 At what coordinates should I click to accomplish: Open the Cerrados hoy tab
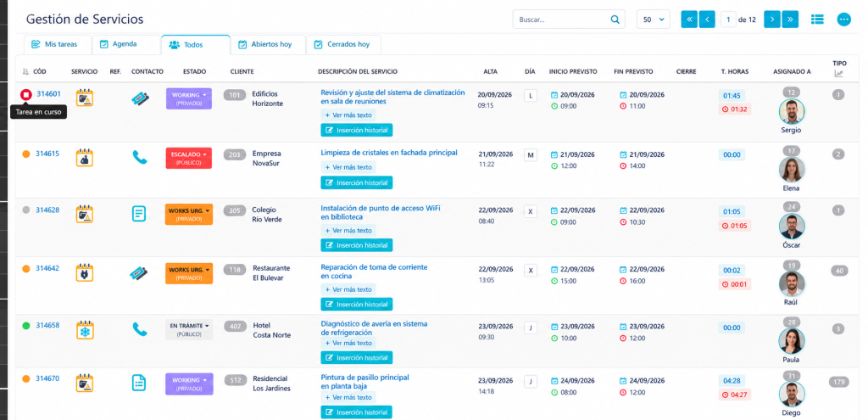coord(343,44)
